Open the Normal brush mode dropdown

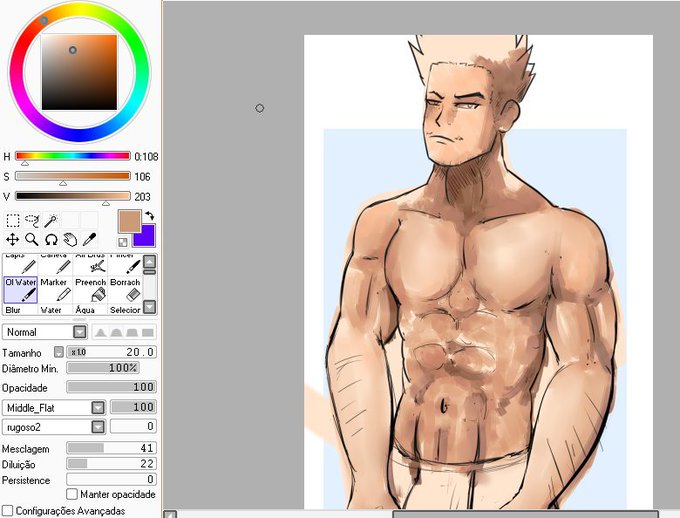[x=79, y=332]
